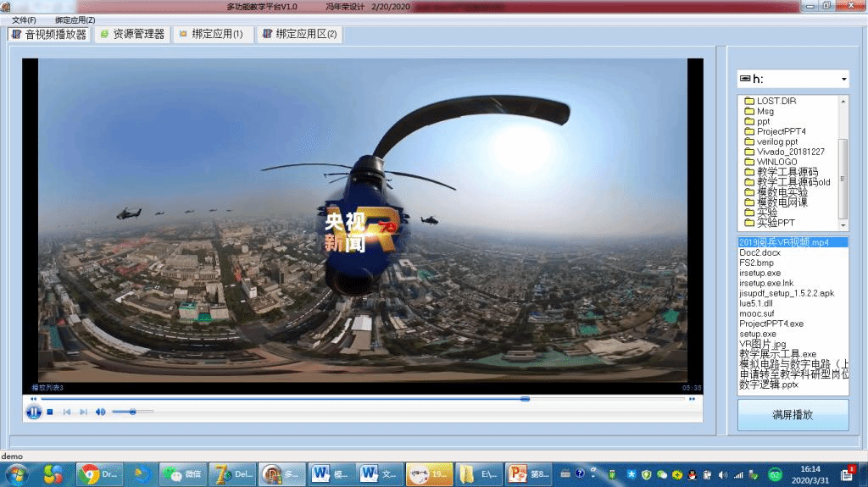Click the fast-forward arrows beside seek bar
Image resolution: width=868 pixels, height=487 pixels.
pyautogui.click(x=692, y=398)
